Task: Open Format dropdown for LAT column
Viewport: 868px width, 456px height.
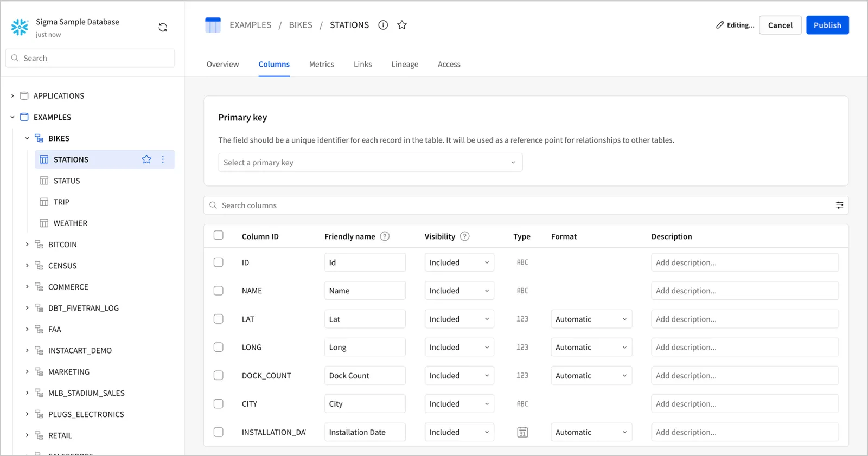Action: click(591, 319)
